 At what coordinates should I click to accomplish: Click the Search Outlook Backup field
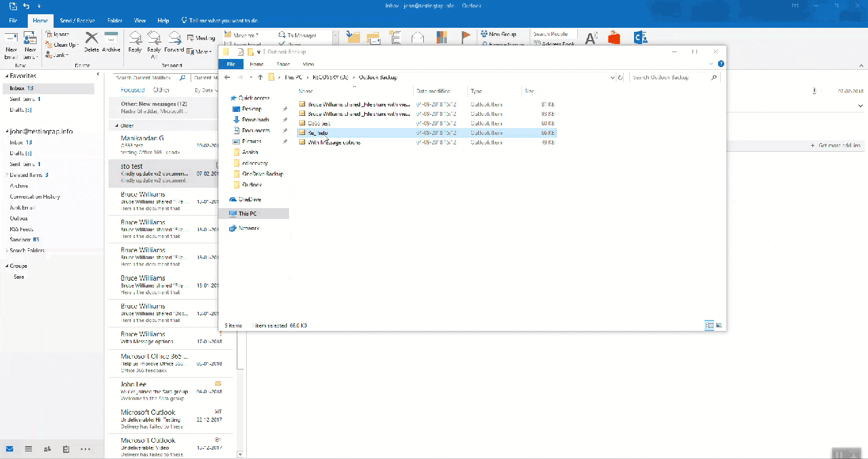click(x=675, y=77)
